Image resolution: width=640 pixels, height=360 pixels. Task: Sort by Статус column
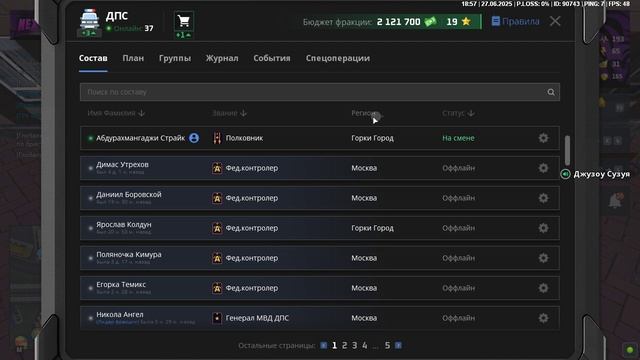(458, 113)
